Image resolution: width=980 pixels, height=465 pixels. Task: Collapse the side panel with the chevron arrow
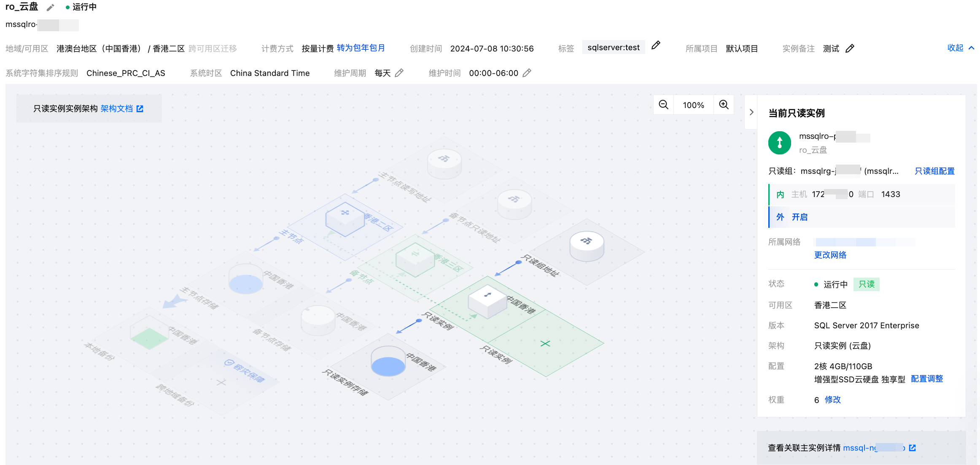pos(751,112)
